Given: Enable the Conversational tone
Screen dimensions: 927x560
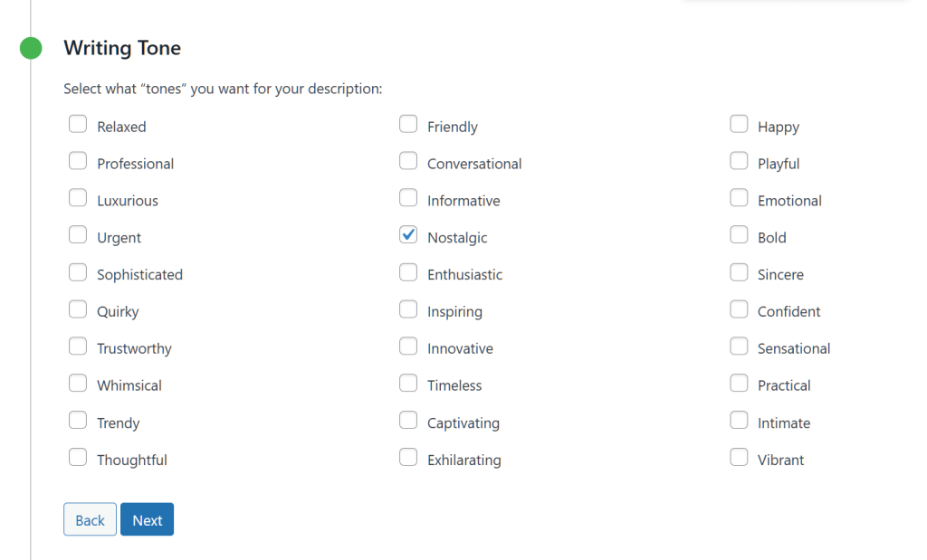Looking at the screenshot, I should [408, 162].
